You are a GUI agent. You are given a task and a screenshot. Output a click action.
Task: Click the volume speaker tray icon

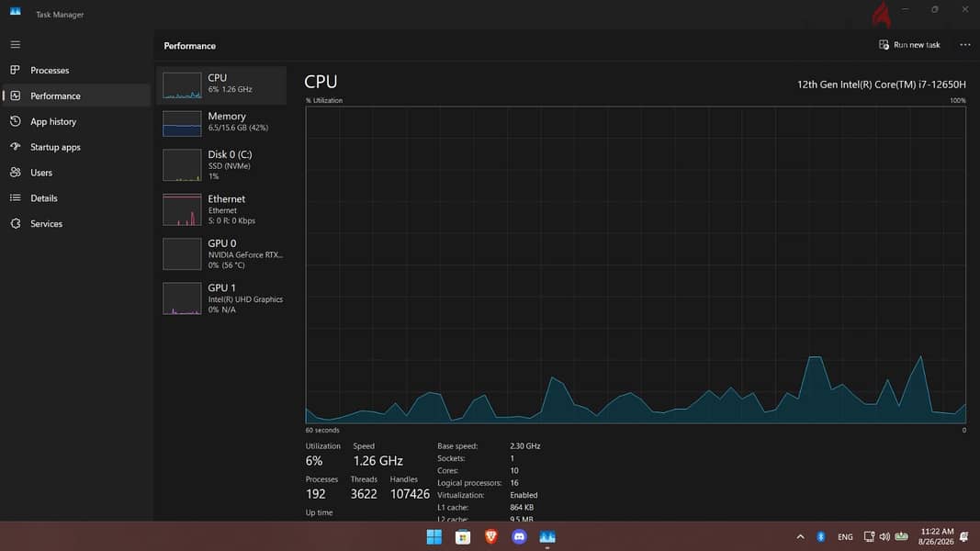tap(884, 536)
